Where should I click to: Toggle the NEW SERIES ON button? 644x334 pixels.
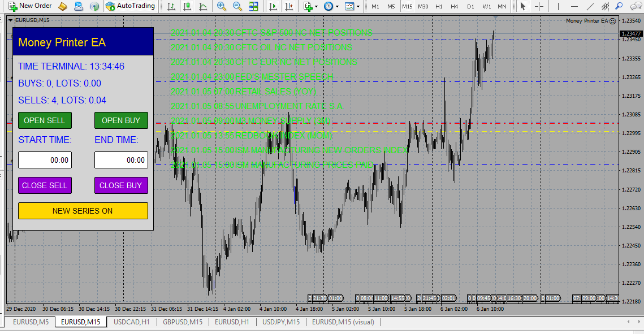coord(83,211)
